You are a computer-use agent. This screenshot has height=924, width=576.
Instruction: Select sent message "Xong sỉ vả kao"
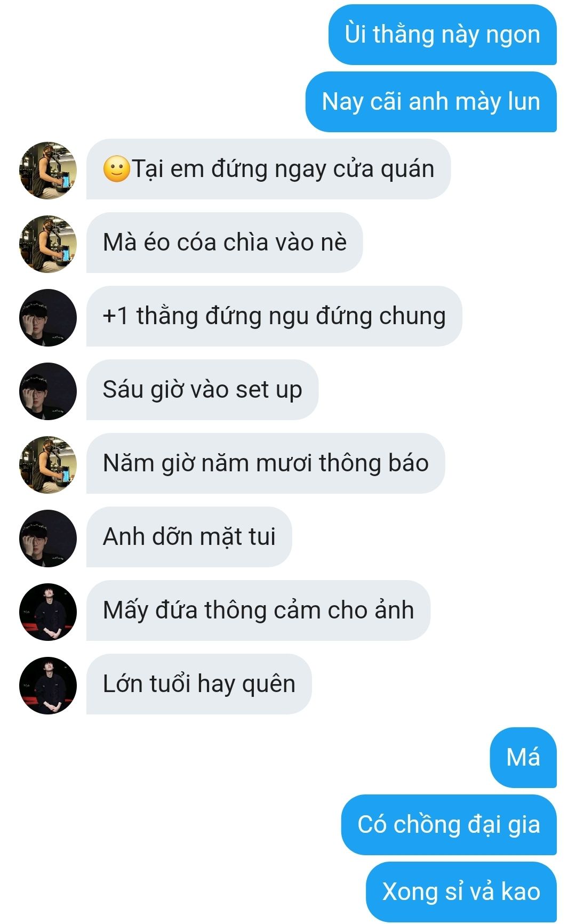[x=461, y=892]
